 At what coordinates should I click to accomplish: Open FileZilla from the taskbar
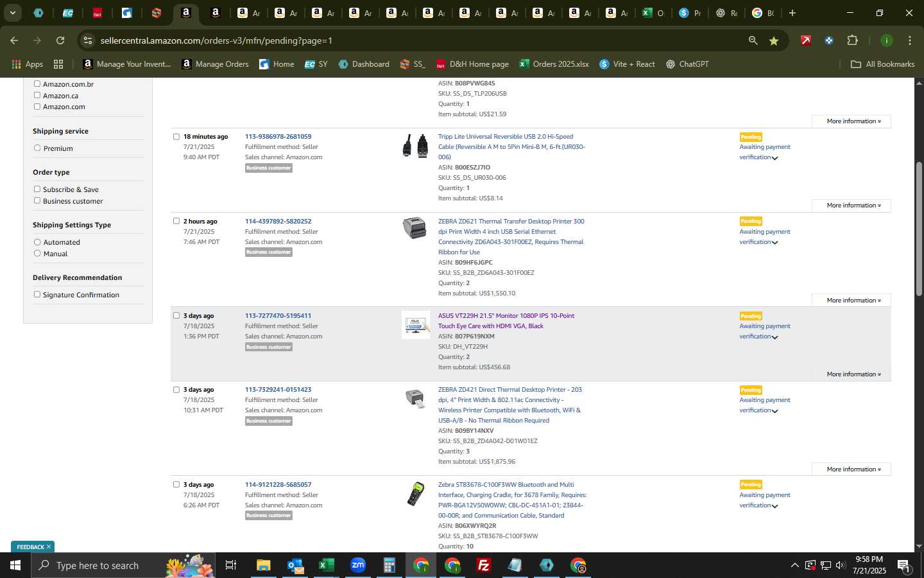(x=484, y=565)
